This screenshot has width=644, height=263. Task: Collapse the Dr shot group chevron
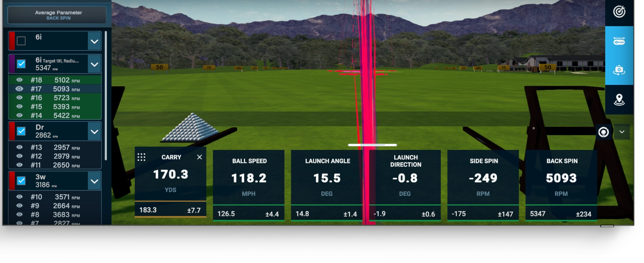[95, 131]
